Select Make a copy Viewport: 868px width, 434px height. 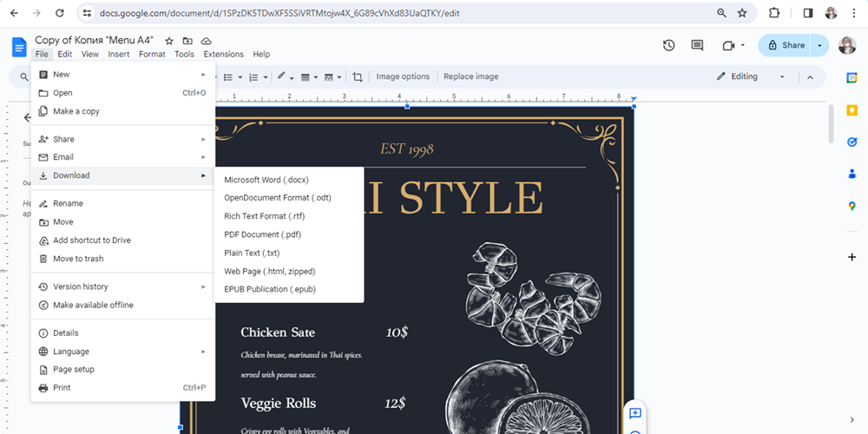pyautogui.click(x=123, y=111)
